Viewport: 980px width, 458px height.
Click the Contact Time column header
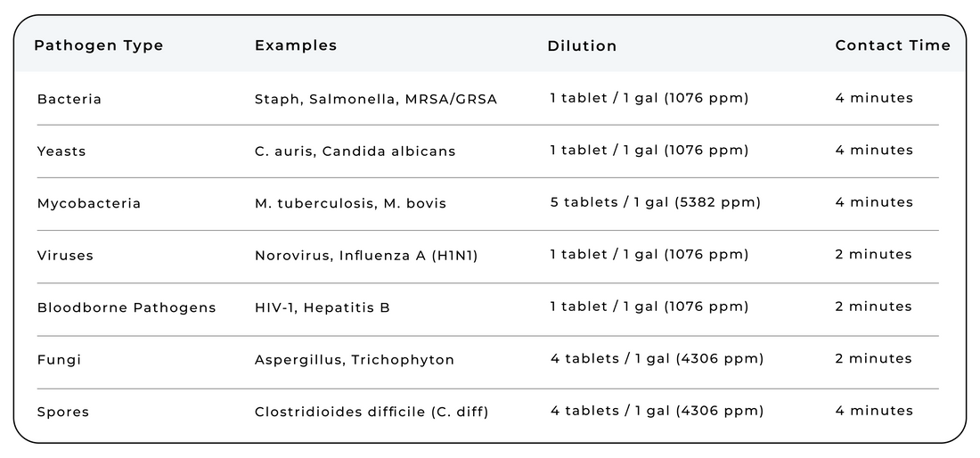pyautogui.click(x=893, y=45)
